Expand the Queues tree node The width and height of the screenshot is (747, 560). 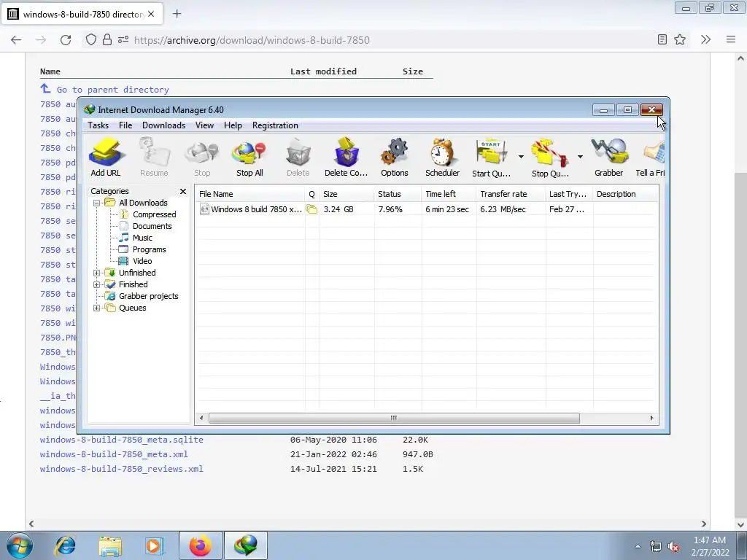pos(97,308)
